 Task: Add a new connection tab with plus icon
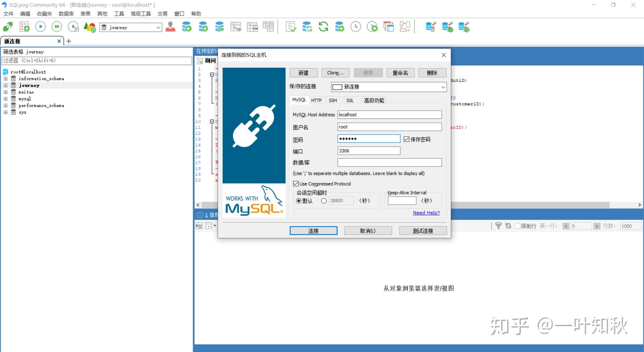69,41
